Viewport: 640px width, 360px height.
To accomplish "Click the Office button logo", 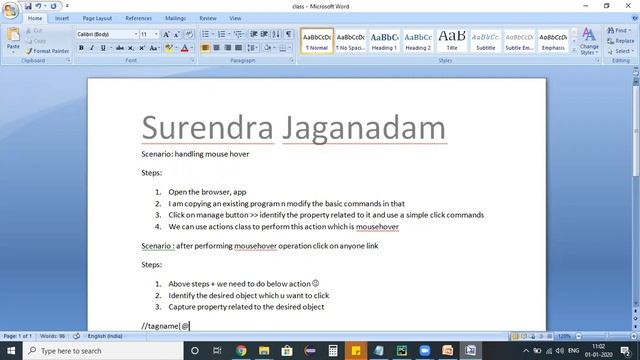I will (x=10, y=10).
